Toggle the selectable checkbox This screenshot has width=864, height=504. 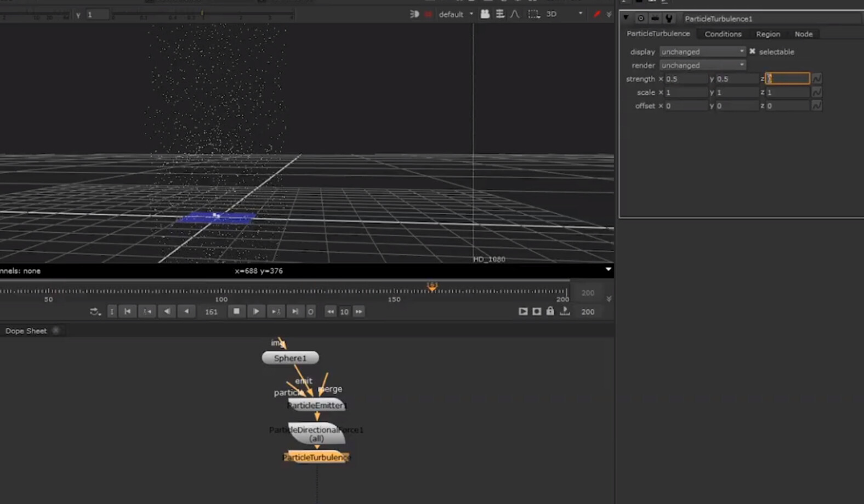752,51
